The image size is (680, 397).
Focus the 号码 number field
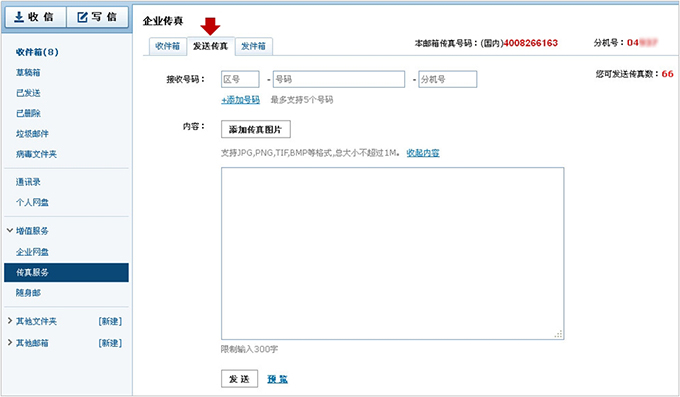[339, 79]
